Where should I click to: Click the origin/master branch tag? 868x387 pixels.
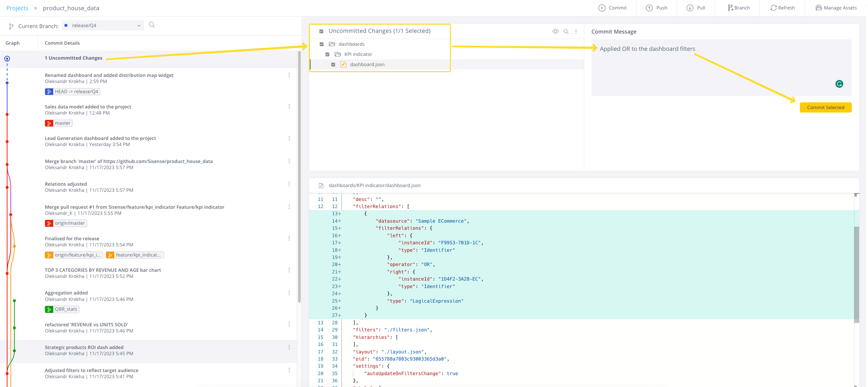point(66,223)
